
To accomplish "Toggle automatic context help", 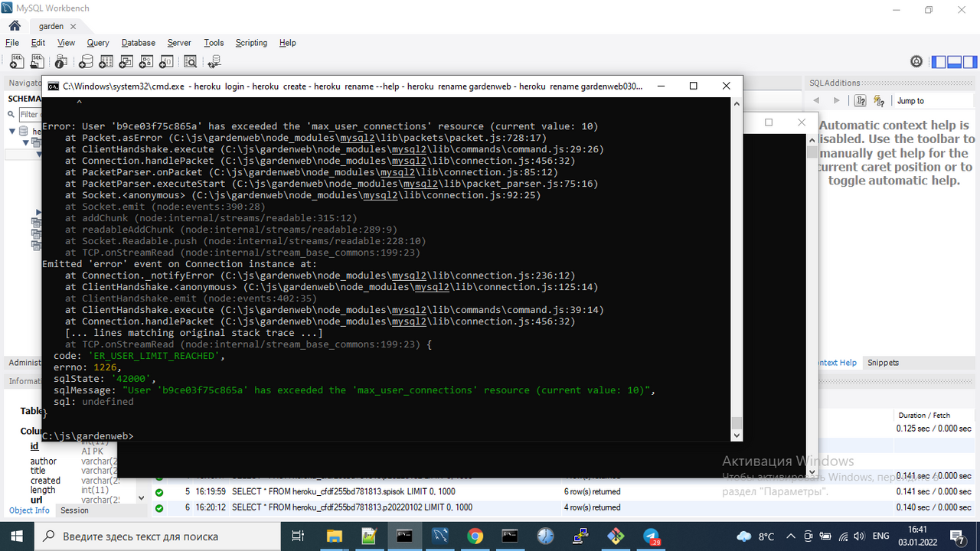I will click(x=879, y=100).
